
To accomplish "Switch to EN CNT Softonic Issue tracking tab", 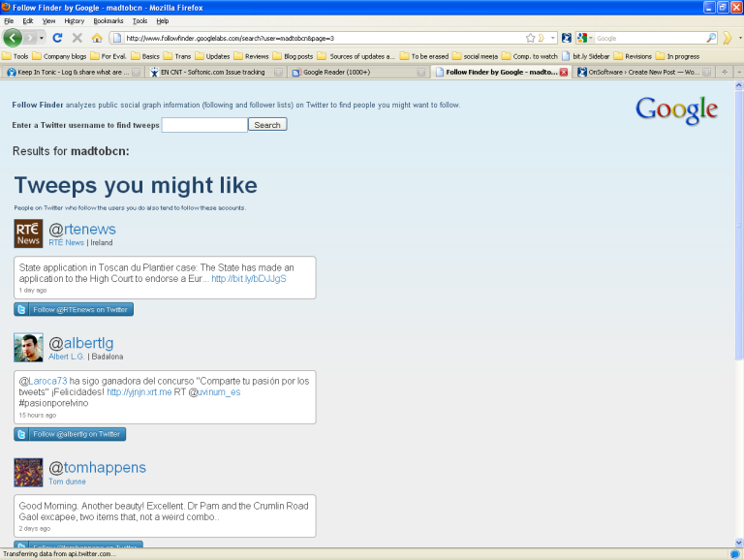I will point(216,72).
